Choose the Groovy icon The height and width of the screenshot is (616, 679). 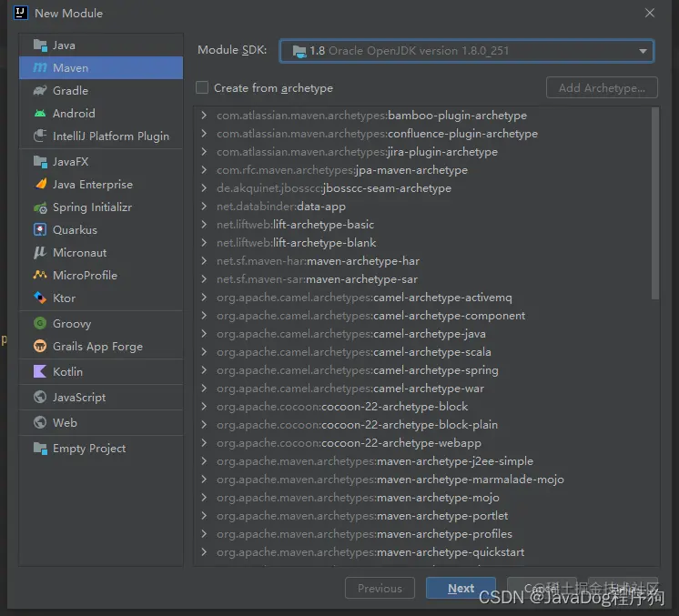40,323
